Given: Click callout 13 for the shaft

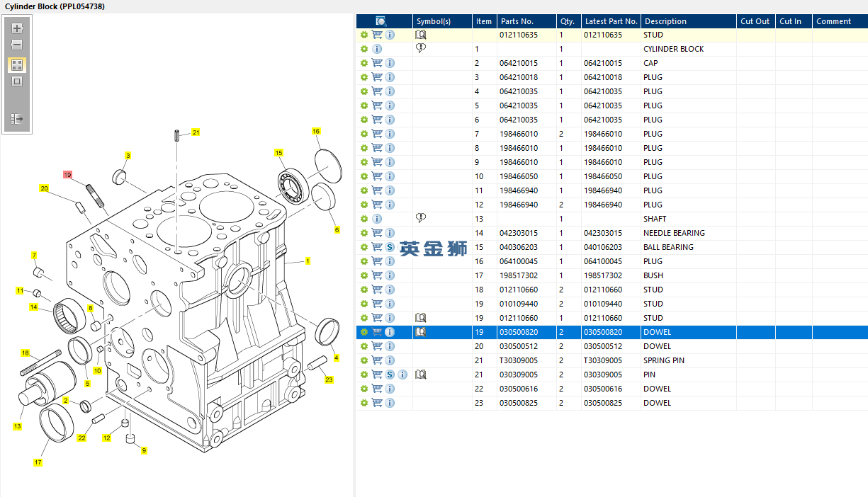Looking at the screenshot, I should click(17, 426).
